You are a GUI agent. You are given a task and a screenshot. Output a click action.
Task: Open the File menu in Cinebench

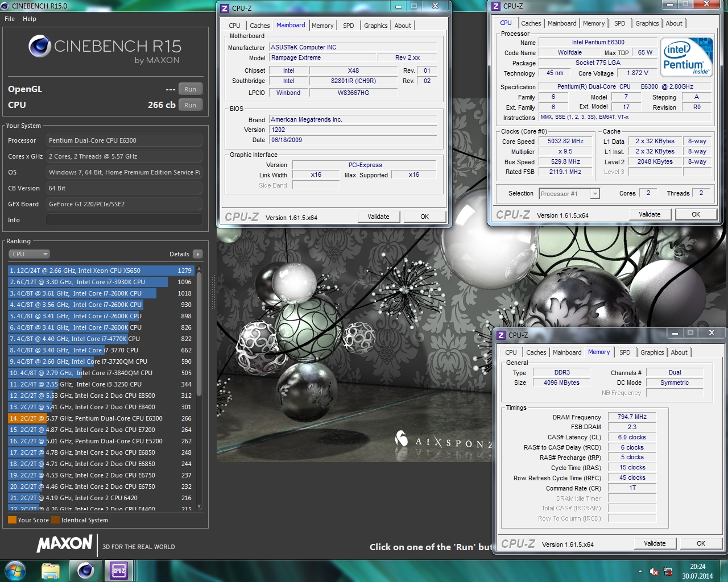point(10,19)
